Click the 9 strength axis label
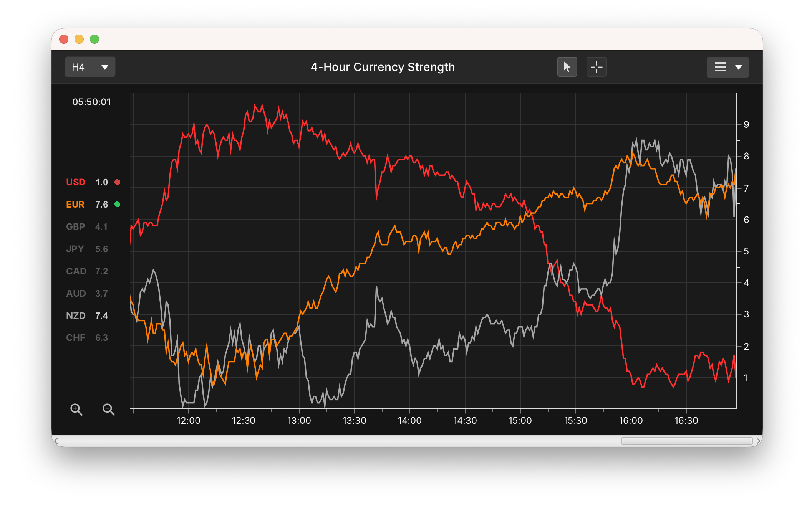This screenshot has width=812, height=512. (x=746, y=125)
